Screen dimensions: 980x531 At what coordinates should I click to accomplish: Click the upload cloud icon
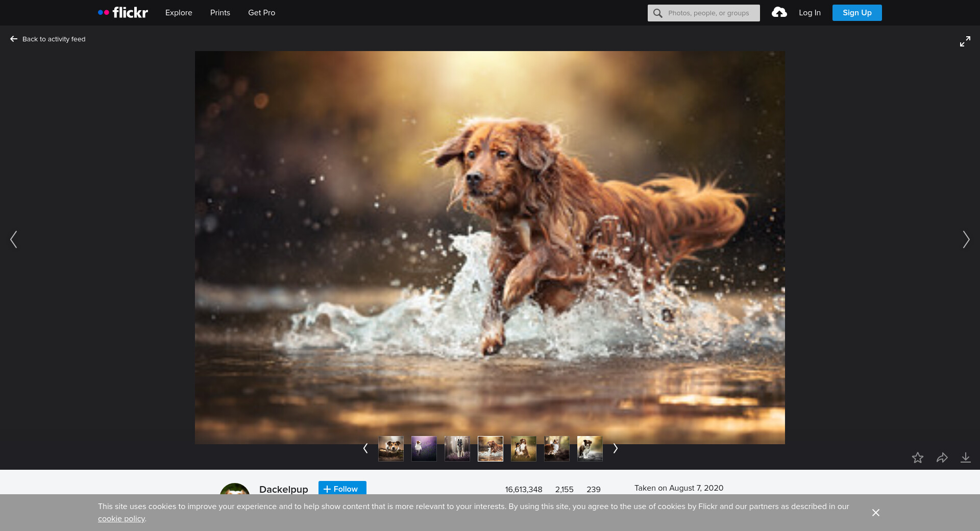tap(779, 13)
